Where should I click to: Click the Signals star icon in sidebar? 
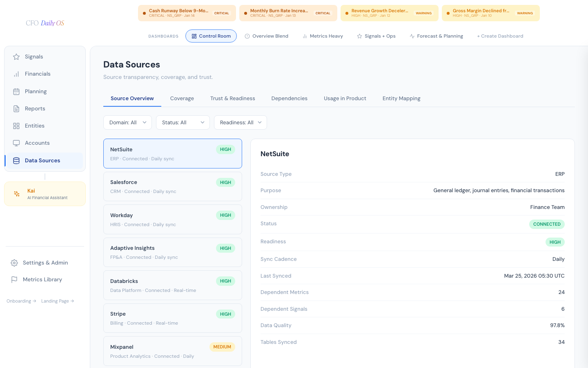(x=16, y=57)
